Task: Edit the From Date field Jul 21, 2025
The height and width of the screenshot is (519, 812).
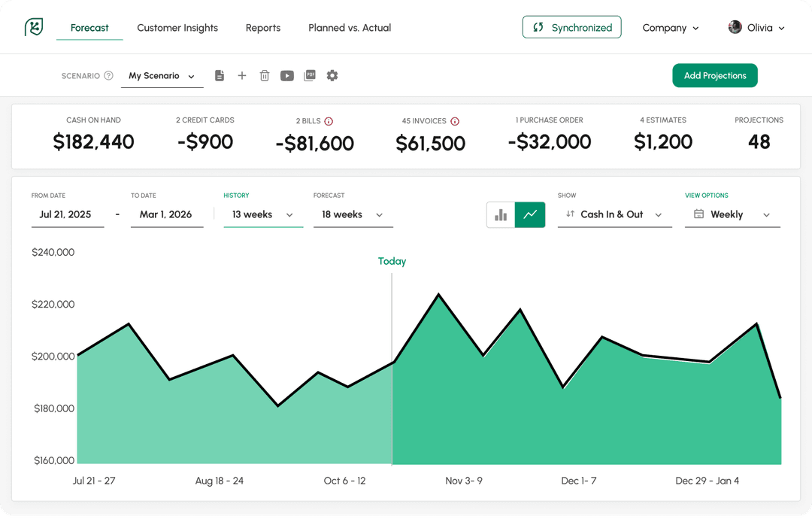Action: (66, 215)
